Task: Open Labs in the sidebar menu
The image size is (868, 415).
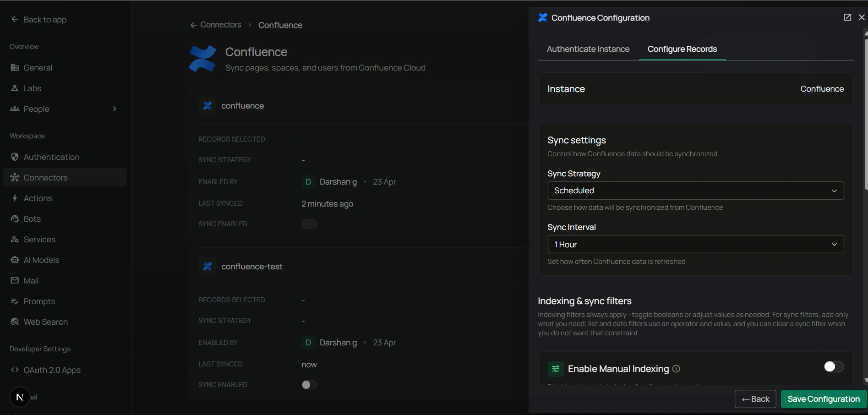Action: (65, 88)
